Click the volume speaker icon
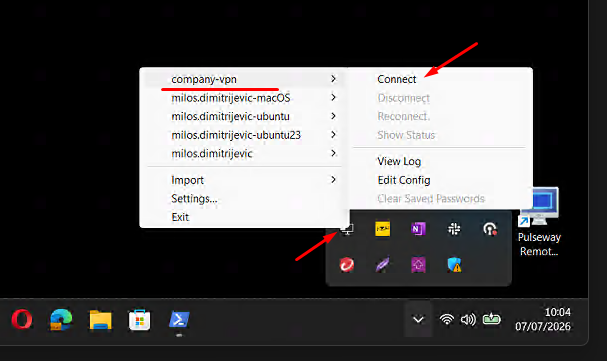The height and width of the screenshot is (361, 607). tap(468, 320)
